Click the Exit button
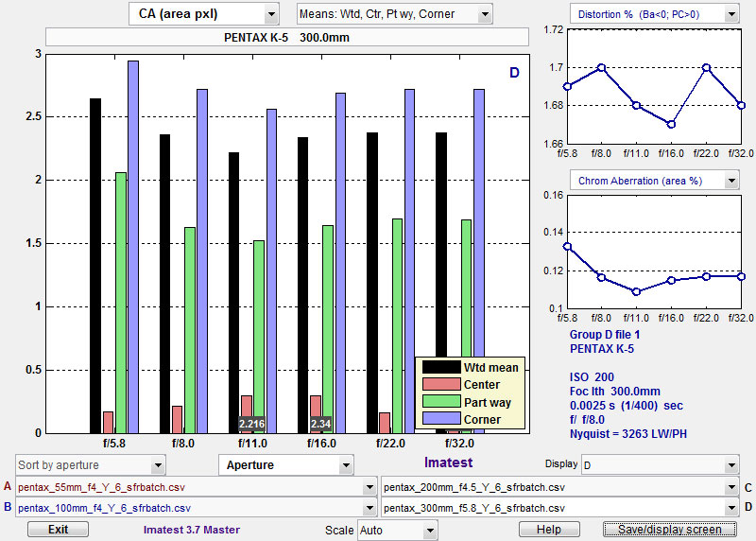Viewport: 756px width, 541px height. (58, 530)
